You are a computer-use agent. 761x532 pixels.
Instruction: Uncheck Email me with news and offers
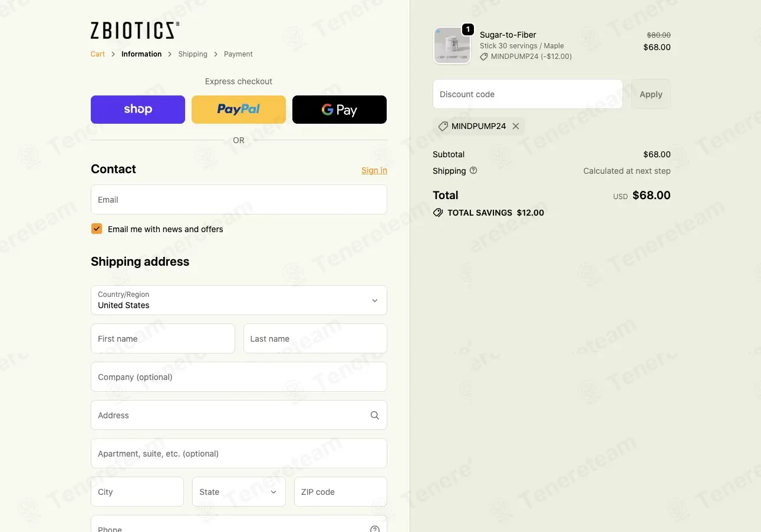click(97, 229)
